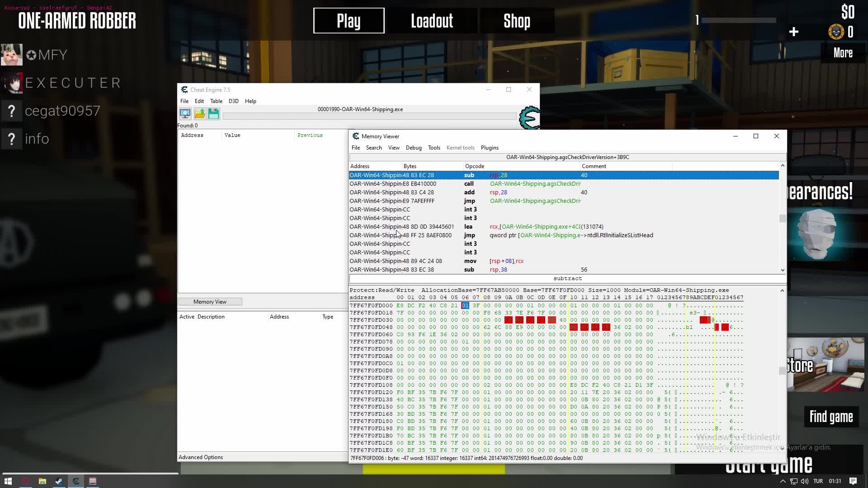Click the Select Process computer icon
This screenshot has width=868, height=488.
click(x=185, y=113)
